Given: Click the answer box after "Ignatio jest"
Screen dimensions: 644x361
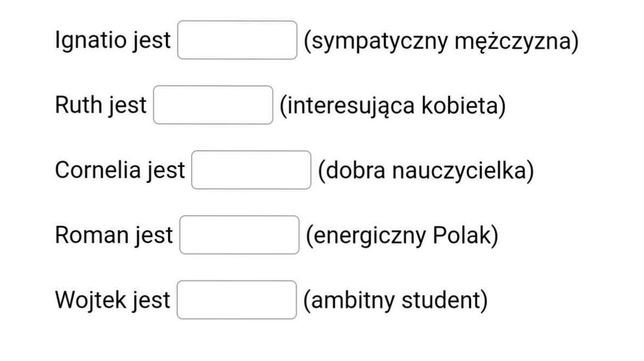Looking at the screenshot, I should click(x=237, y=40).
